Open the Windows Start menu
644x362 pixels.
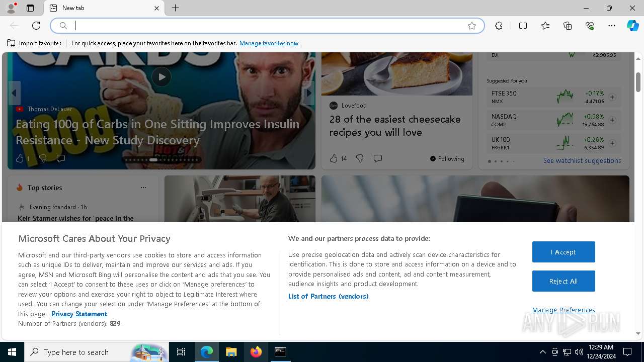12,352
